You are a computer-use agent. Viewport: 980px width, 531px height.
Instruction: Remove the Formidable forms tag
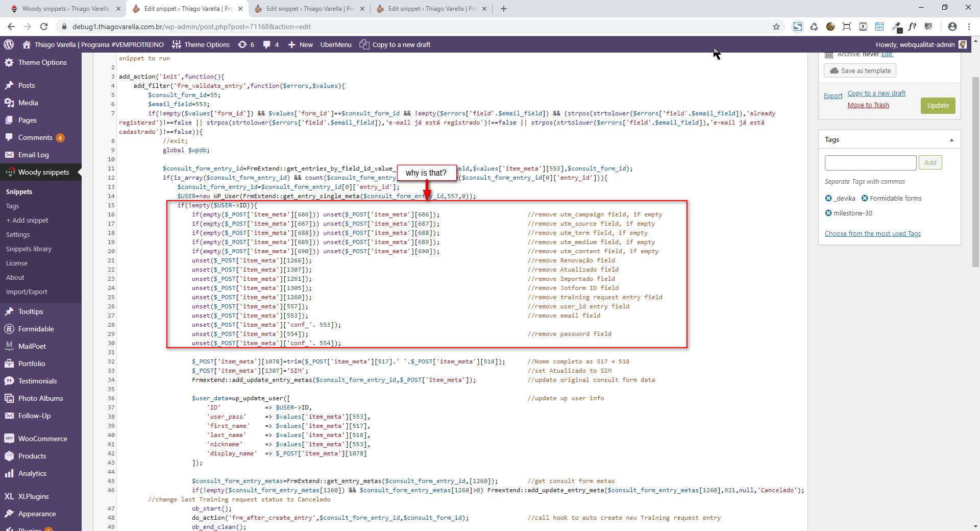coord(865,198)
